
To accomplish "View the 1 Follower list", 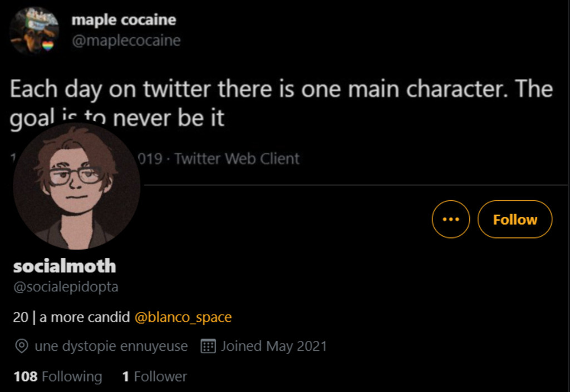I will 154,376.
